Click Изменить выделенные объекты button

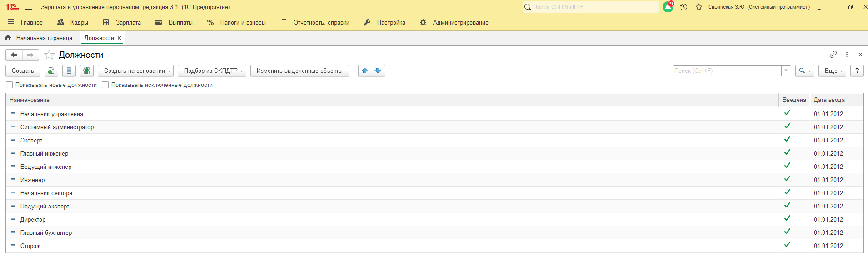point(299,71)
